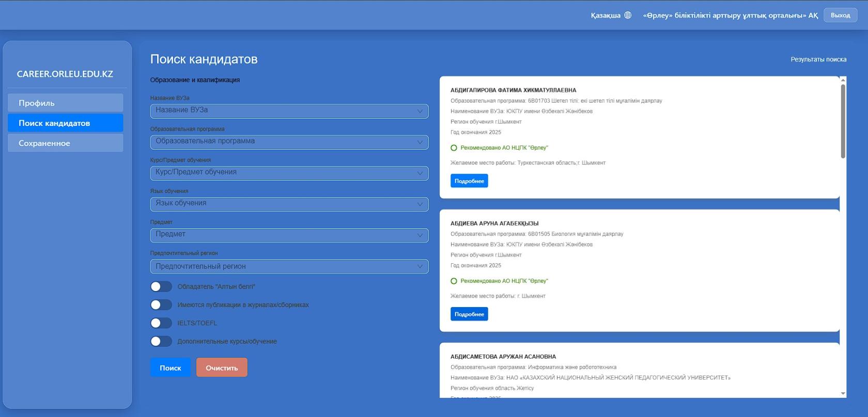Click text "Желаемое место работы: Туркестанская область"

click(x=528, y=163)
